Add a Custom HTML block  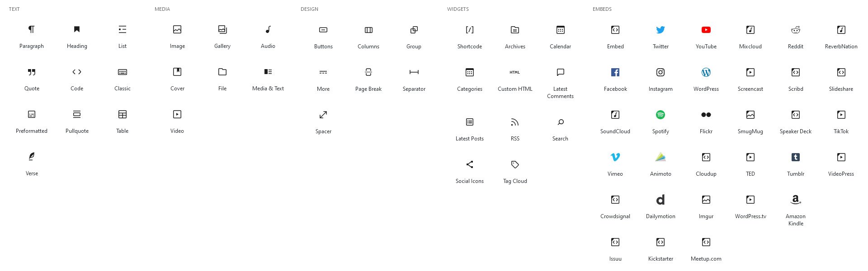point(515,79)
